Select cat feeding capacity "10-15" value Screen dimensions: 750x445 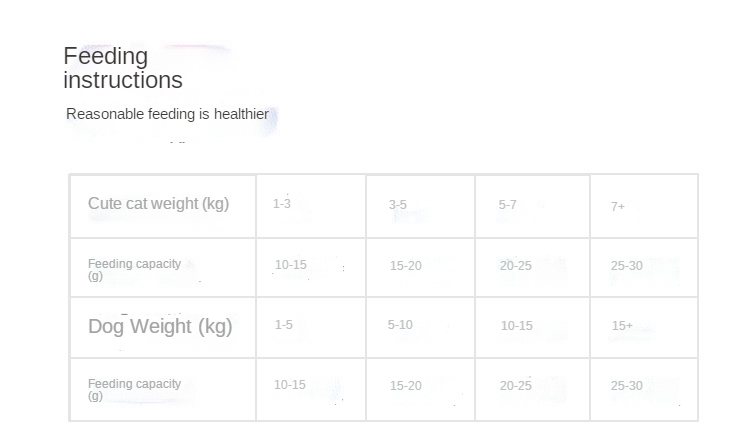click(291, 265)
